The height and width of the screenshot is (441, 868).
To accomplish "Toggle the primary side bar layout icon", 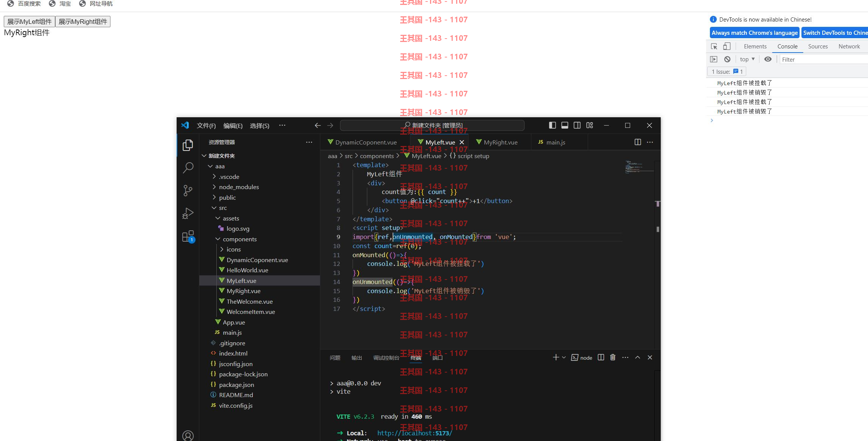I will [x=552, y=125].
